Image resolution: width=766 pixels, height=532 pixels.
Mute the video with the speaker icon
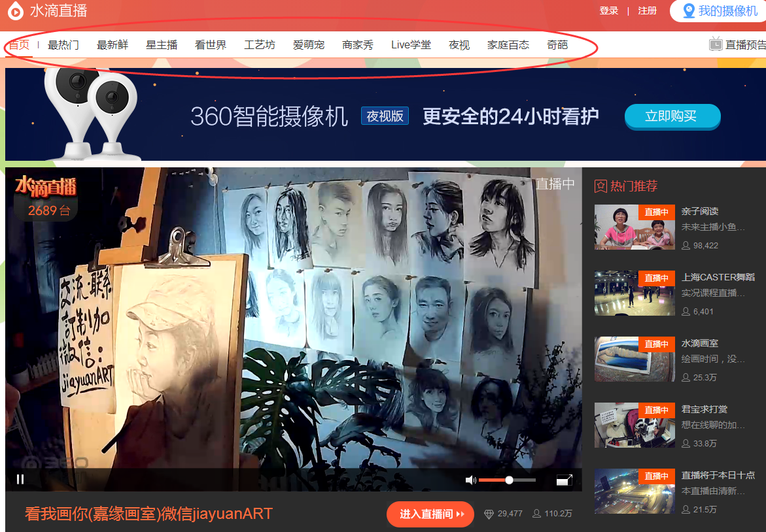470,480
